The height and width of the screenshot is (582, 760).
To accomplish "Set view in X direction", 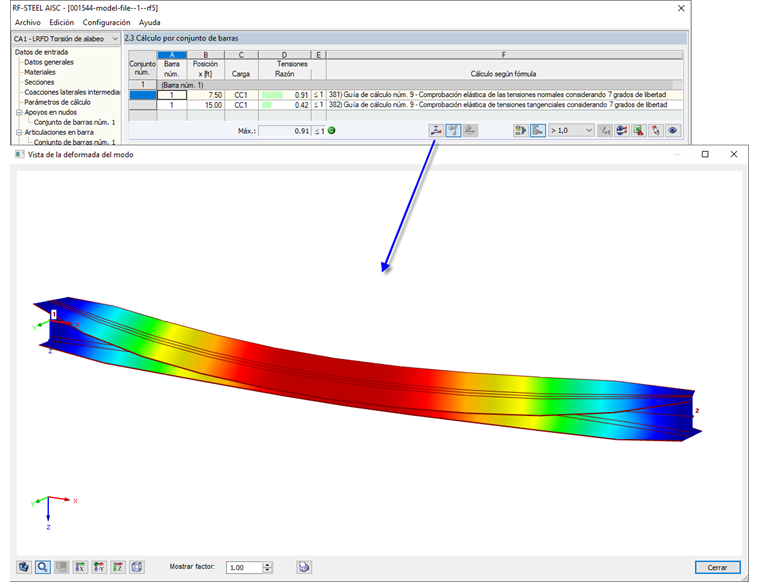I will tap(80, 566).
